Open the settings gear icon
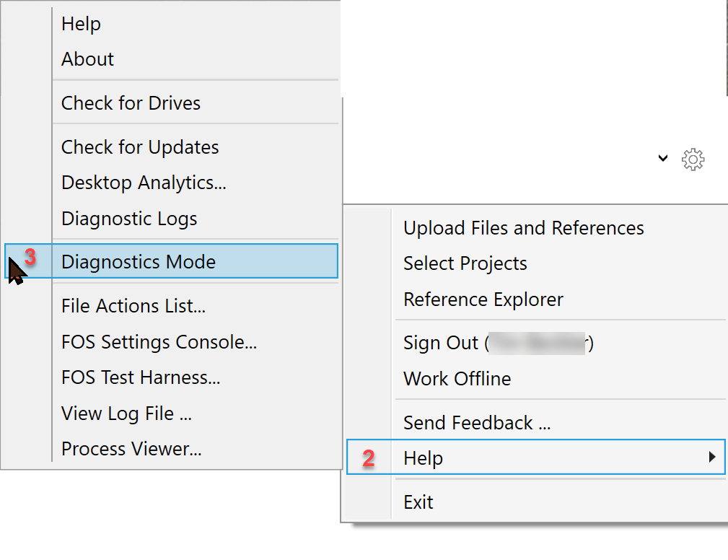The height and width of the screenshot is (560, 728). coord(693,159)
